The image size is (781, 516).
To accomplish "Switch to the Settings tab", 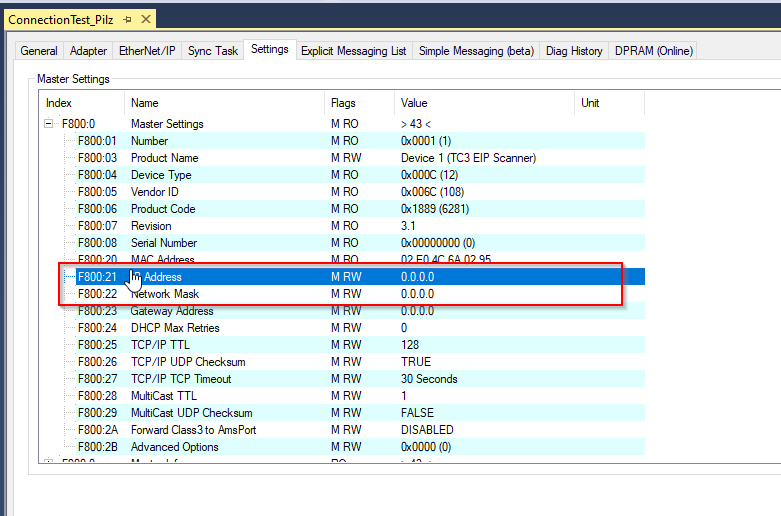I will click(x=269, y=49).
